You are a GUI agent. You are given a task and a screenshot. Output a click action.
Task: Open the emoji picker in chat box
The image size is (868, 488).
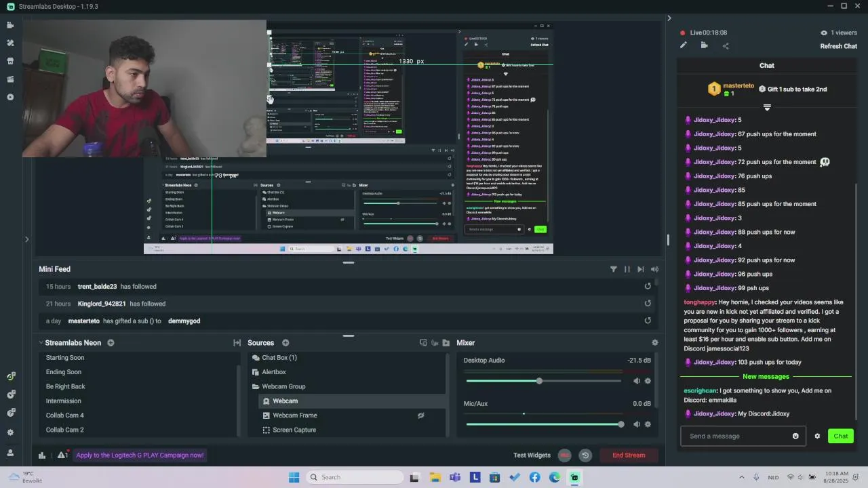click(795, 436)
